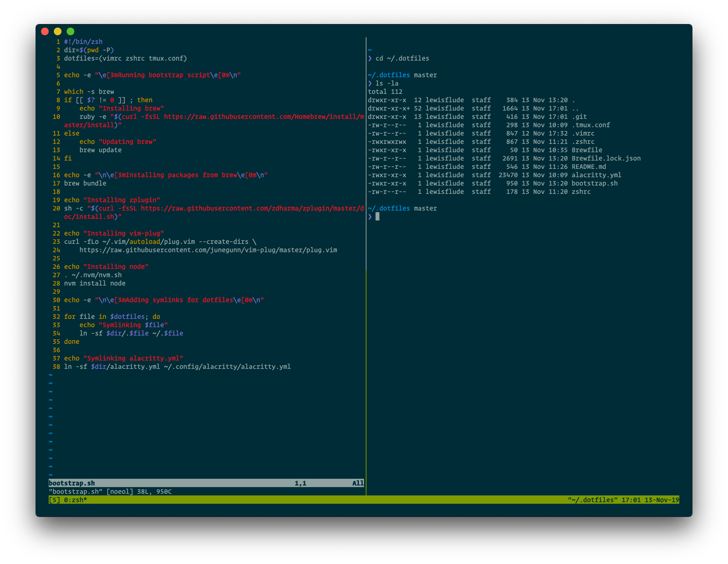
Task: Select the 0:zsh* window in the tmux status bar
Action: (x=76, y=500)
